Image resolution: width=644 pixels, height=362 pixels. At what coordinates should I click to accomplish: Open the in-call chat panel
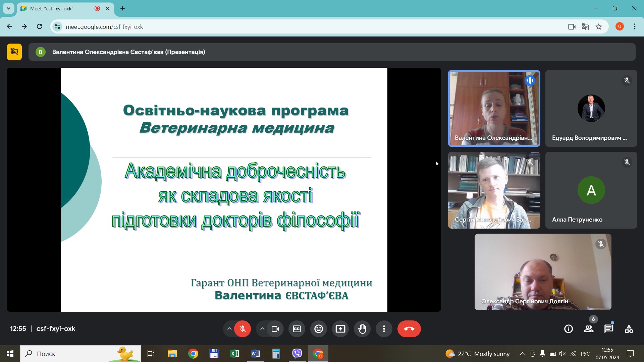point(609,329)
